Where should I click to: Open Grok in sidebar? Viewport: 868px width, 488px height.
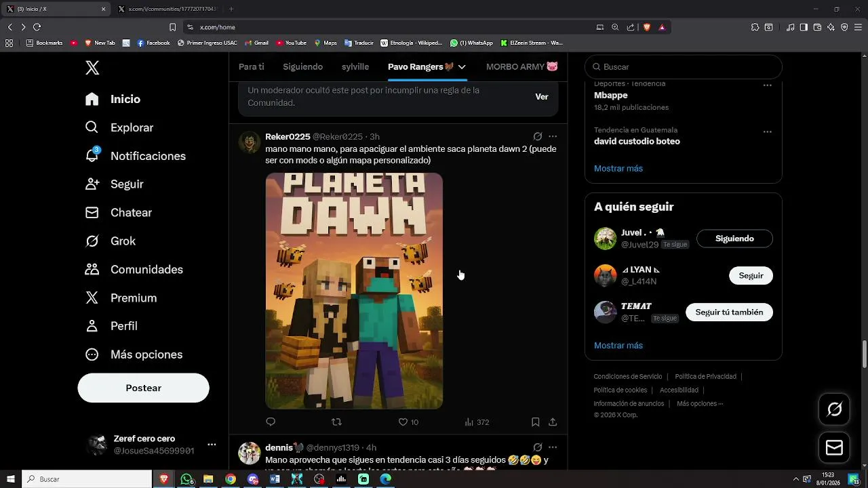(x=110, y=241)
